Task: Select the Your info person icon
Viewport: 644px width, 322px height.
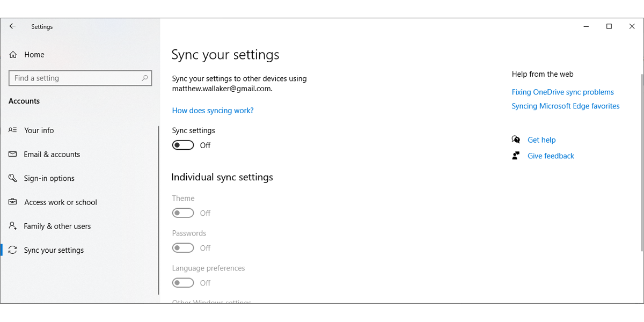Action: tap(12, 130)
